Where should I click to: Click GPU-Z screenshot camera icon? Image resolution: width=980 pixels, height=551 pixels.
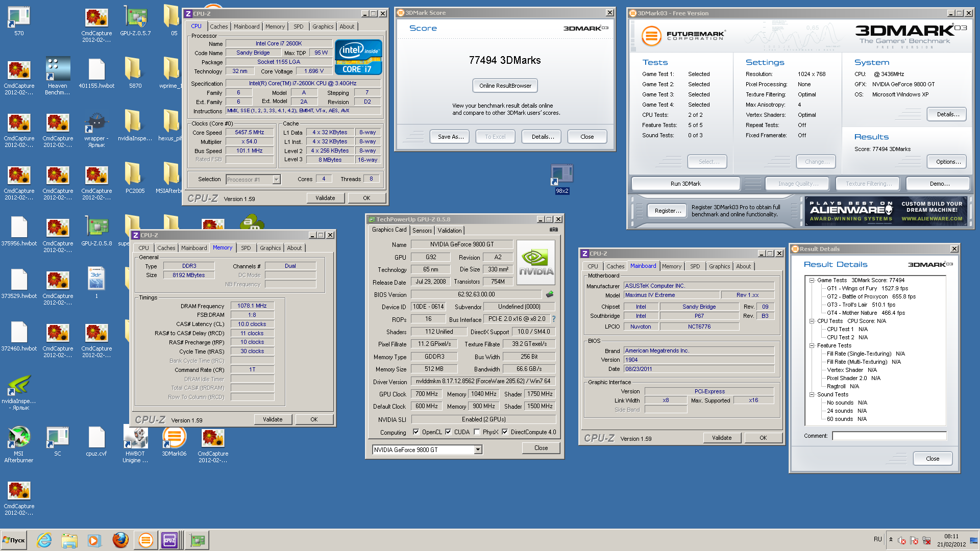click(x=553, y=230)
